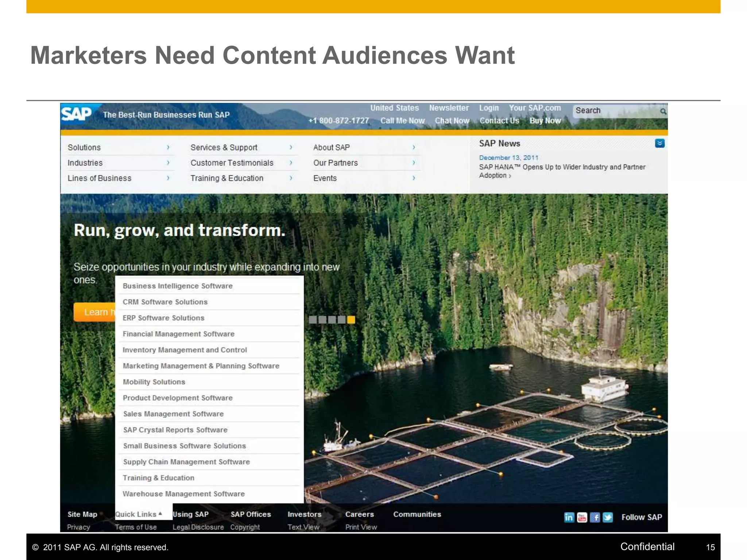Open Your SAP.com link
747x560 pixels.
(535, 108)
